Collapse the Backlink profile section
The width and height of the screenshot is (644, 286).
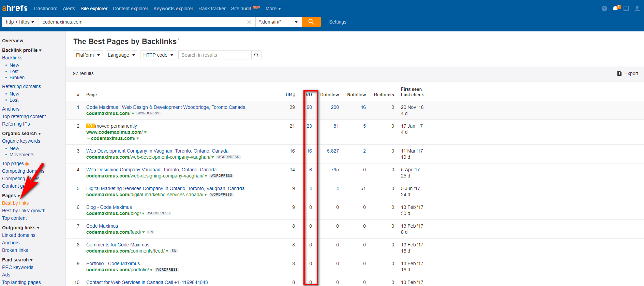click(x=22, y=50)
